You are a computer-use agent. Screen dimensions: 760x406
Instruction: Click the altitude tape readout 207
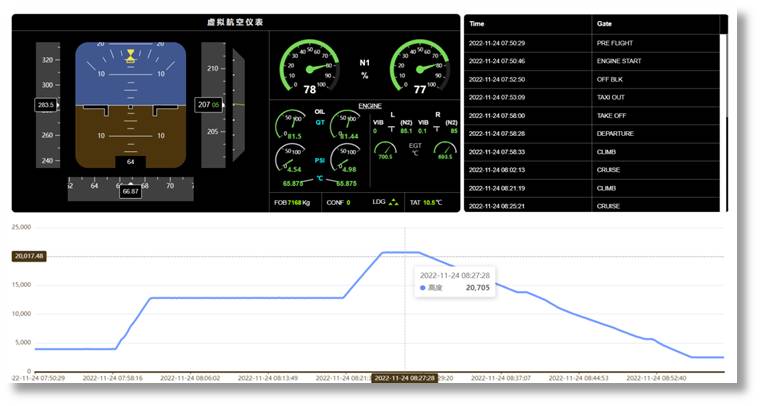point(210,104)
